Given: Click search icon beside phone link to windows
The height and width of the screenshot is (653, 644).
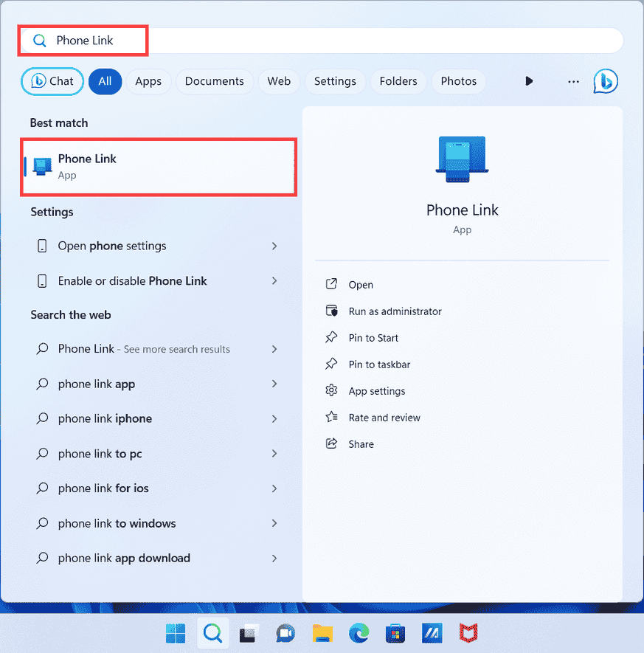Looking at the screenshot, I should point(42,522).
